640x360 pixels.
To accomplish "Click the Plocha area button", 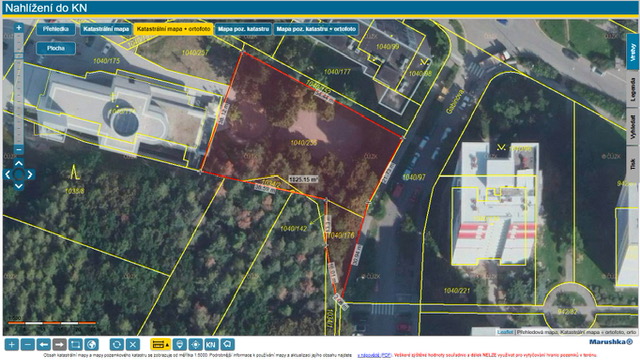I will [56, 48].
